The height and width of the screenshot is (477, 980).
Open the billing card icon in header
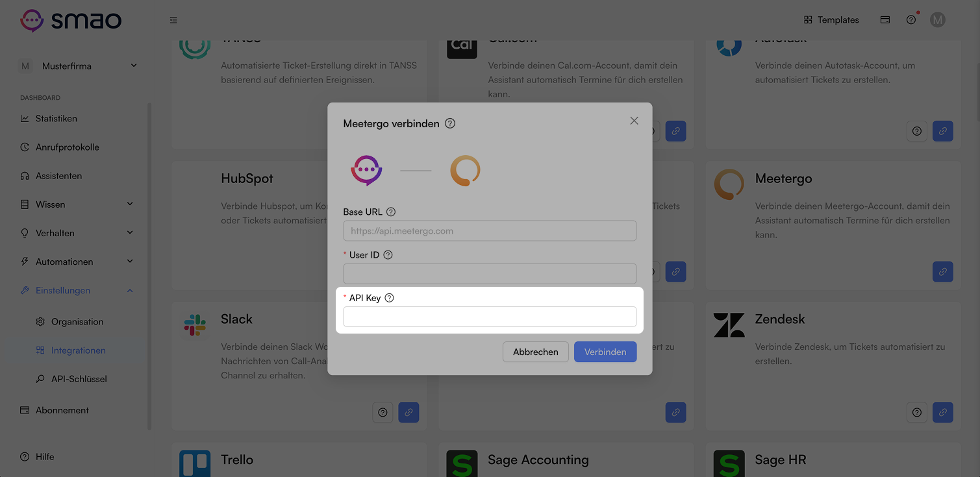885,20
